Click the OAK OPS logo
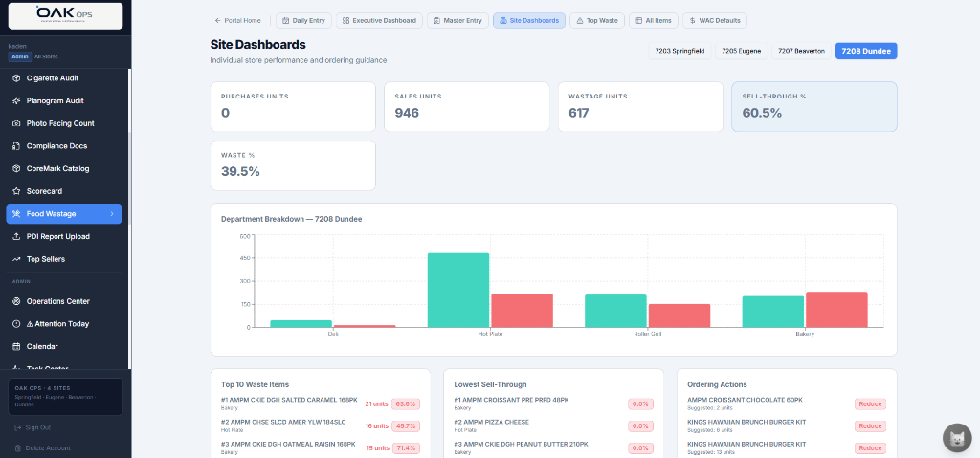 [x=65, y=15]
